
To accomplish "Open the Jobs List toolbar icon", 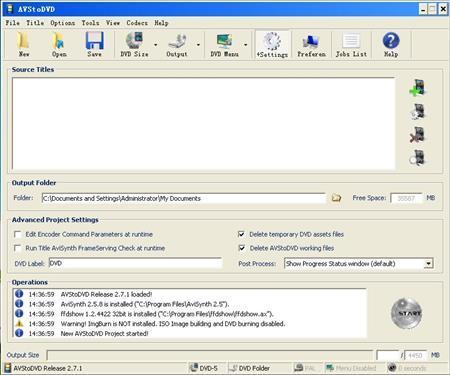I will click(351, 45).
